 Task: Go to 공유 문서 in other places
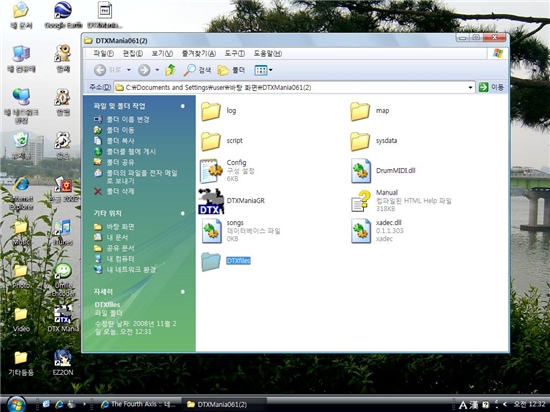pyautogui.click(x=114, y=248)
